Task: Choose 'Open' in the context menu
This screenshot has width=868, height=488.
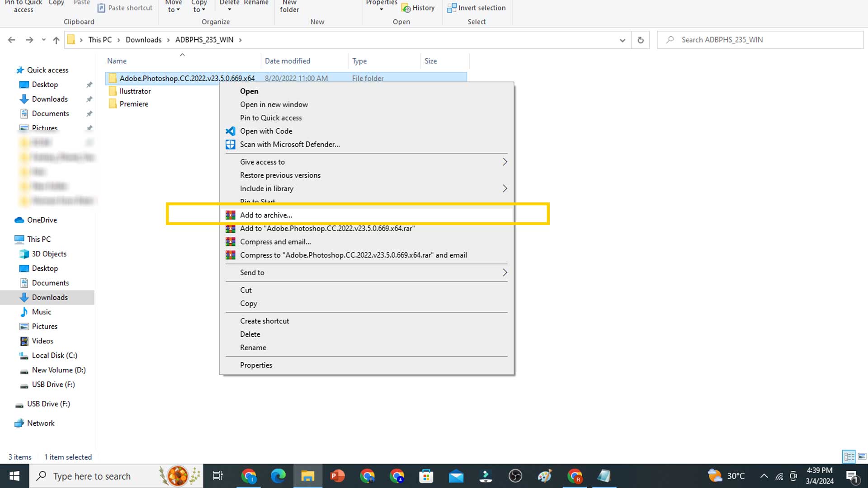Action: pyautogui.click(x=249, y=91)
